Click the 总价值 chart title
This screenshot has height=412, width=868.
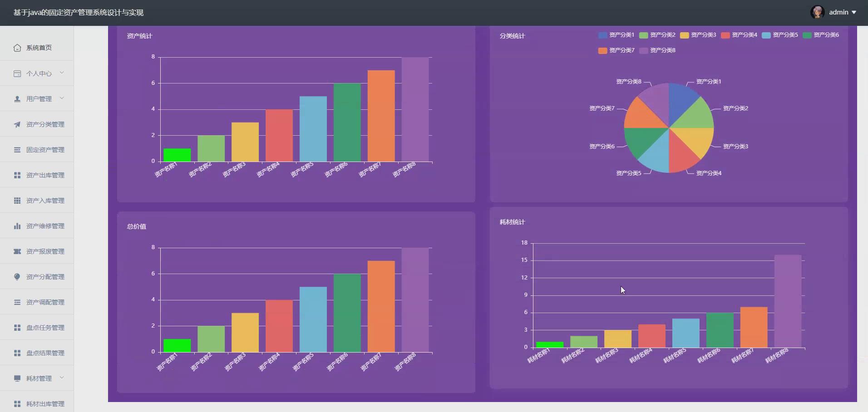tap(136, 226)
